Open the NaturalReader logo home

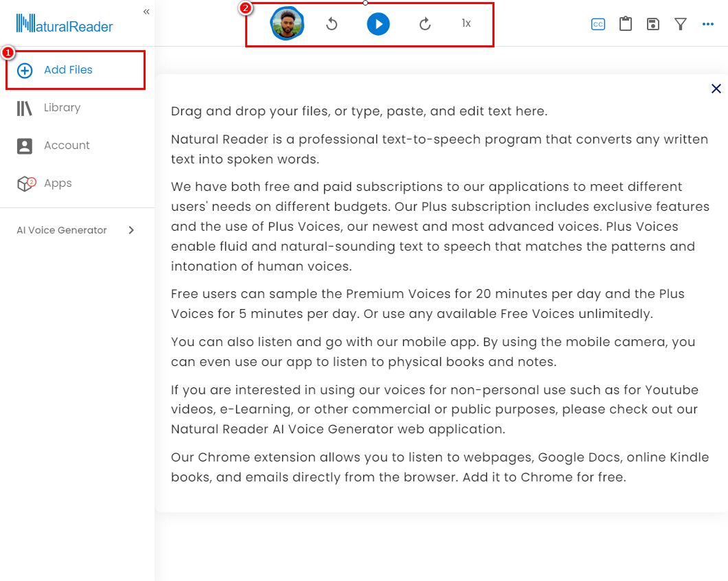pyautogui.click(x=65, y=23)
